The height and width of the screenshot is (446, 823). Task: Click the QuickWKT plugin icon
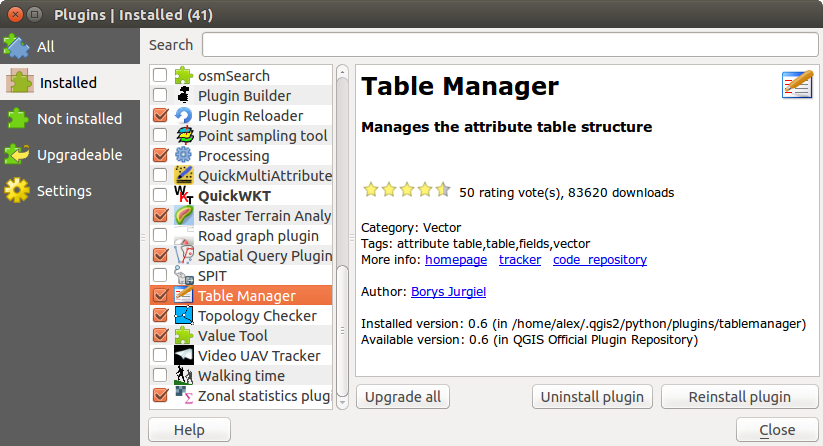tap(183, 196)
